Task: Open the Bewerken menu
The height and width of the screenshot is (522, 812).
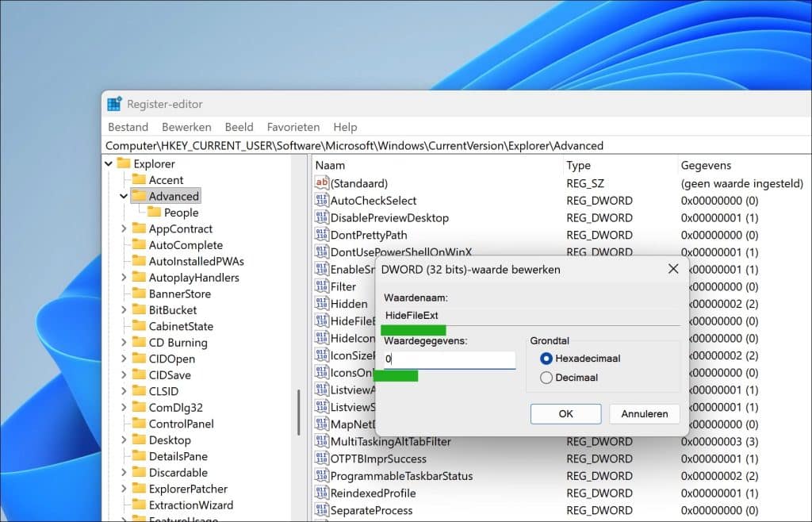Action: coord(186,127)
